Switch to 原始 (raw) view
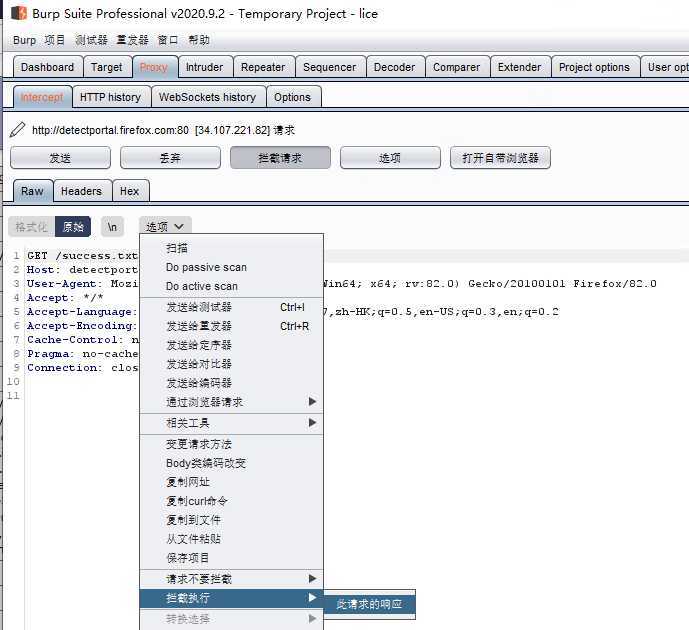 (73, 227)
